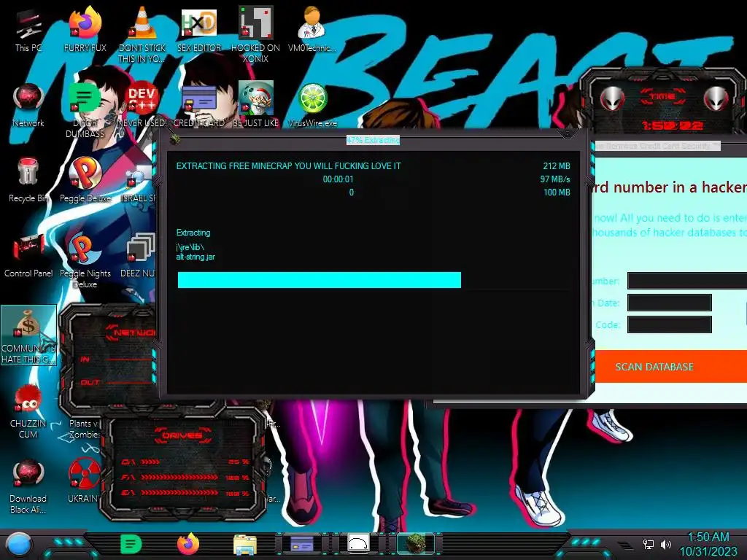This screenshot has width=747, height=560.
Task: Launch the DEV C++ shortcut
Action: pyautogui.click(x=142, y=105)
